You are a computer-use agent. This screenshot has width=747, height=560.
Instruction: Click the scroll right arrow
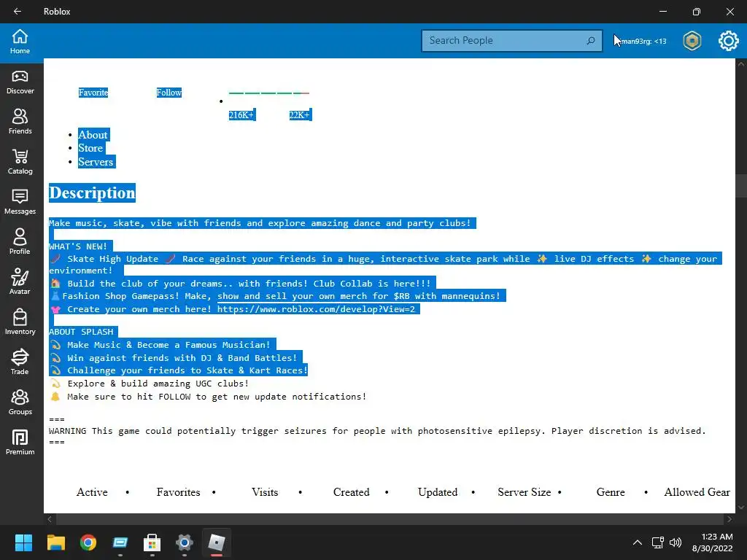[729, 519]
